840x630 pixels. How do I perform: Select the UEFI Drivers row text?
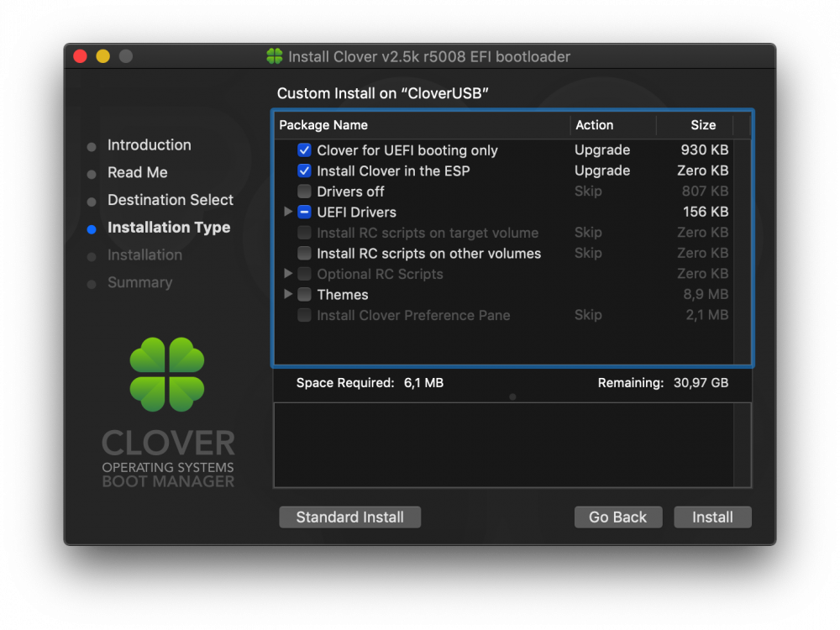coord(356,213)
